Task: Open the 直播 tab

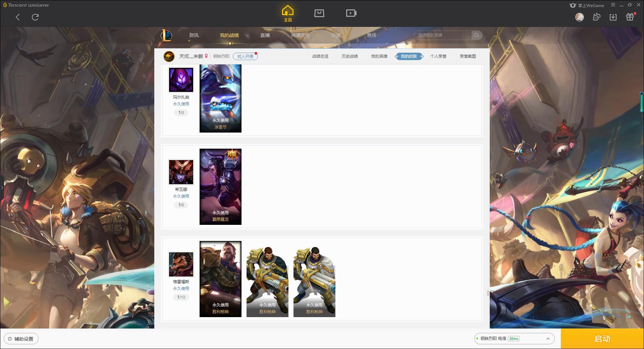Action: click(x=265, y=35)
